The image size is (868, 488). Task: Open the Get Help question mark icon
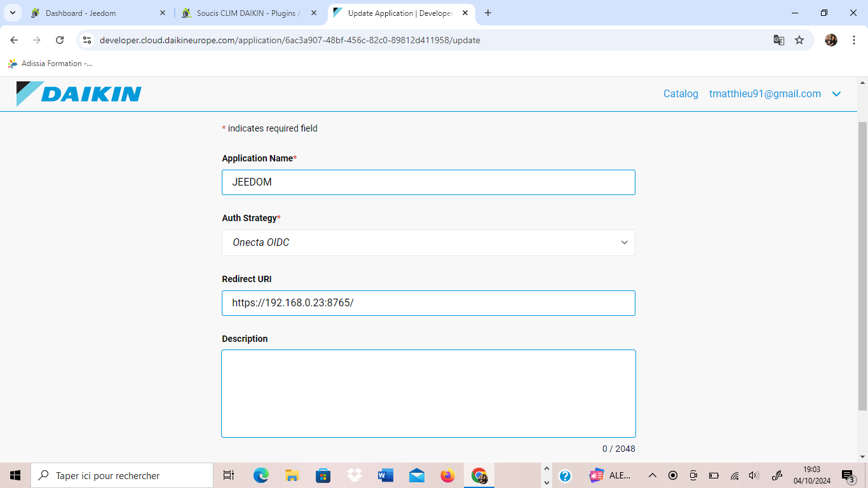pyautogui.click(x=565, y=475)
